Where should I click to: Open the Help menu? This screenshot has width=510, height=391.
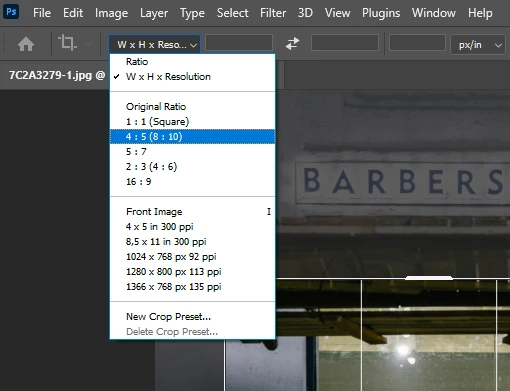[480, 13]
